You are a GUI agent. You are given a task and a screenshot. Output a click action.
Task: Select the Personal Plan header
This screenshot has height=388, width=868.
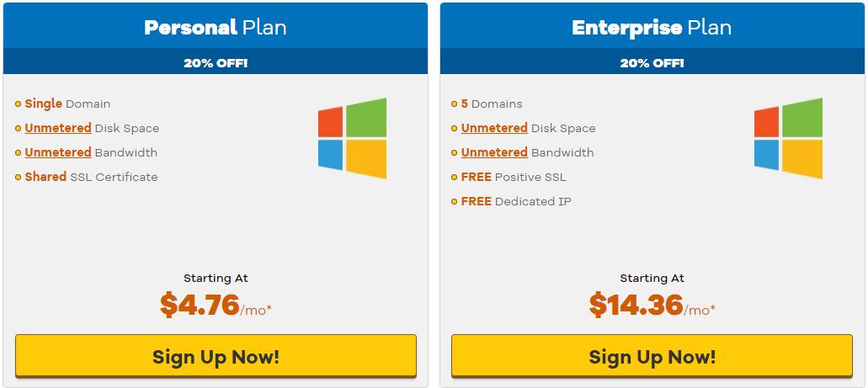(x=216, y=27)
